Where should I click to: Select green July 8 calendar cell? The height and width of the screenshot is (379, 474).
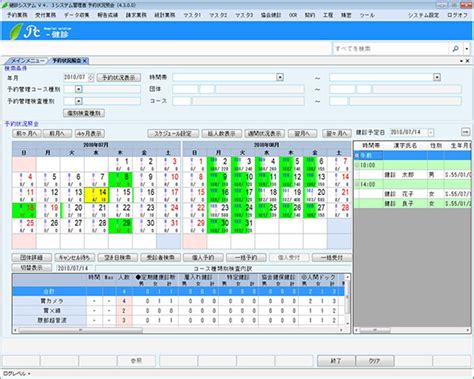coord(120,180)
